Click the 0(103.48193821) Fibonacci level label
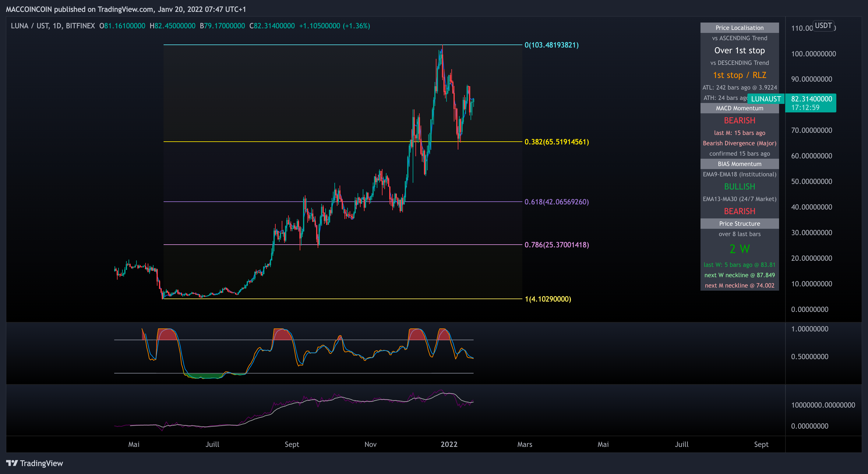The height and width of the screenshot is (474, 868). point(551,45)
